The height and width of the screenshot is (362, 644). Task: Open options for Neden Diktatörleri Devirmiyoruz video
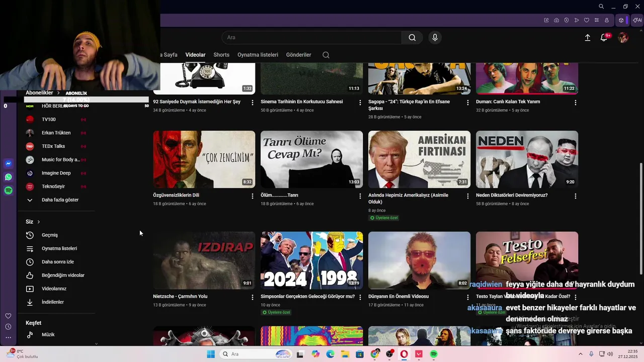tap(575, 196)
